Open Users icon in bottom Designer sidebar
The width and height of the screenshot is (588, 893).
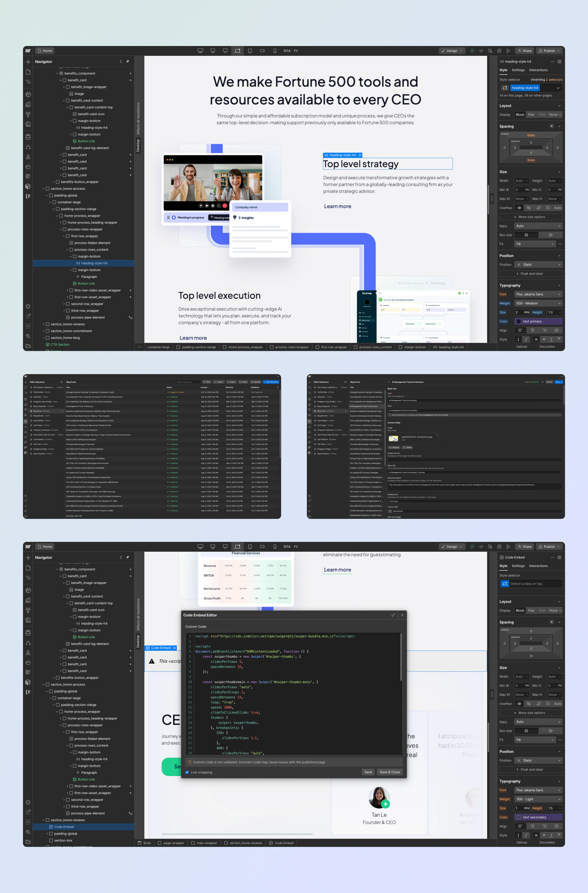pos(28,653)
